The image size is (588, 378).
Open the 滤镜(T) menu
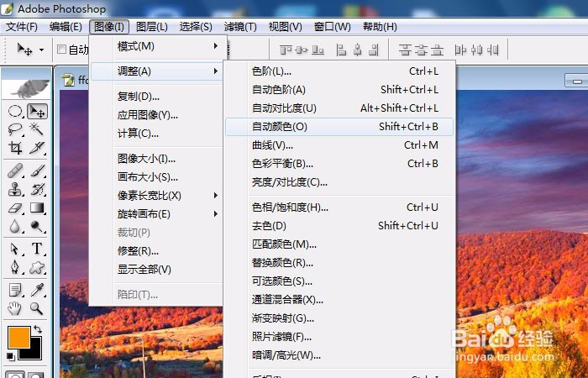[240, 27]
